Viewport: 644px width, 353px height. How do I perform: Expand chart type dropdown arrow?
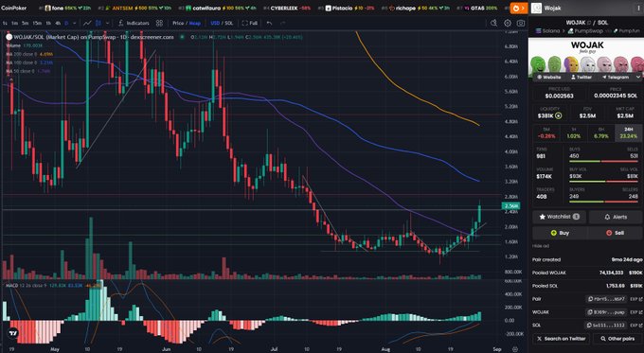tap(108, 24)
